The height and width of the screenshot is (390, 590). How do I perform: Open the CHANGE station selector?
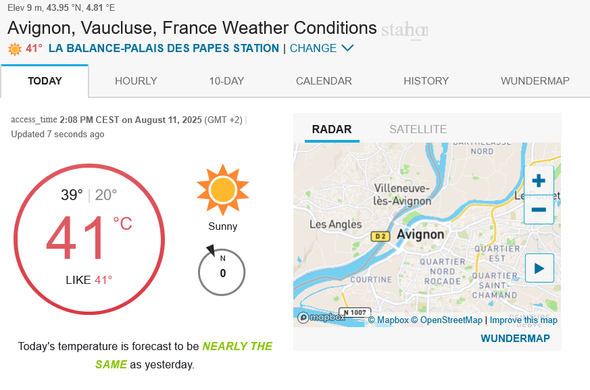[313, 48]
